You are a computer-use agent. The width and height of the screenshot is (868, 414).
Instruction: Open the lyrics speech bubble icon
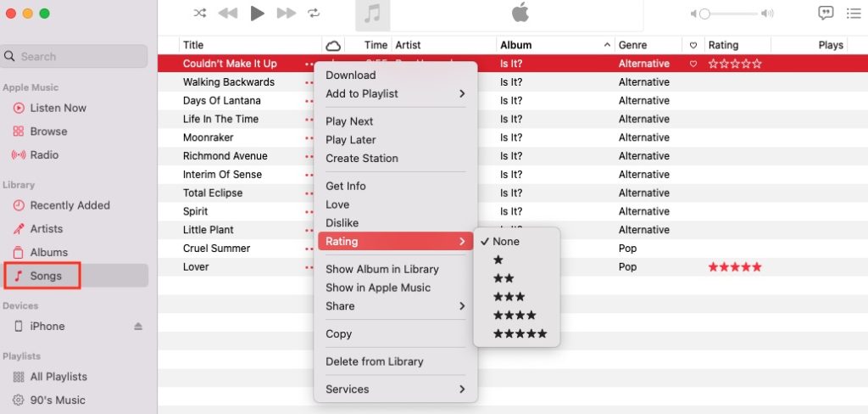826,13
